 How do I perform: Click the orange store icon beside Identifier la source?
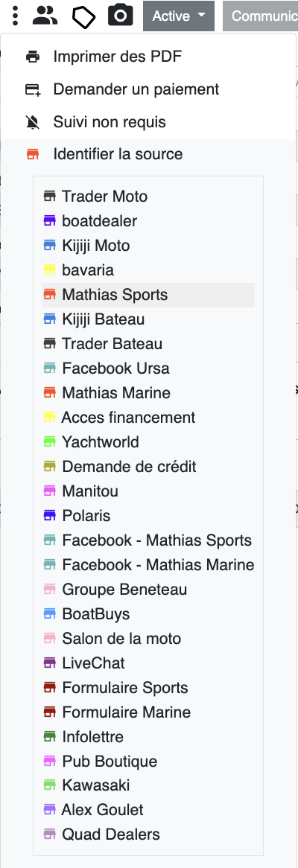pos(34,154)
